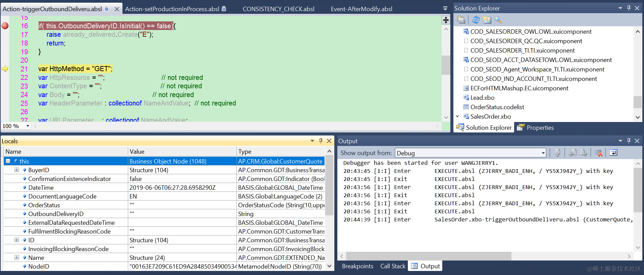
Task: Open the active files dropdown in tab bar
Action: (x=445, y=9)
